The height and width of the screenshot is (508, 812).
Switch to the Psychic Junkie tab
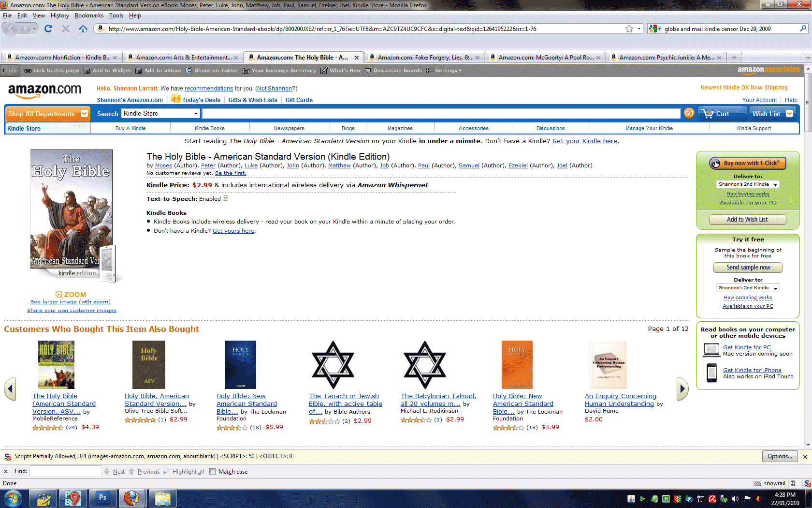tap(666, 57)
